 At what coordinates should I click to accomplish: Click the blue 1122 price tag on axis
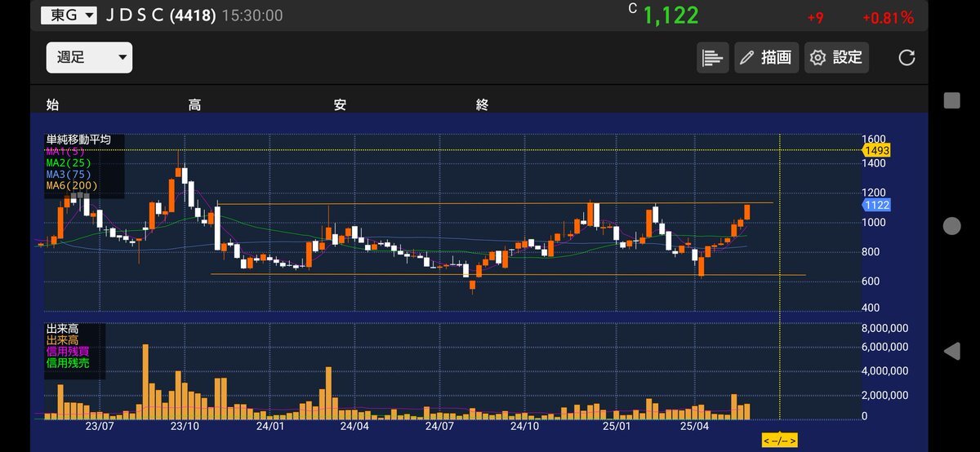pyautogui.click(x=875, y=205)
